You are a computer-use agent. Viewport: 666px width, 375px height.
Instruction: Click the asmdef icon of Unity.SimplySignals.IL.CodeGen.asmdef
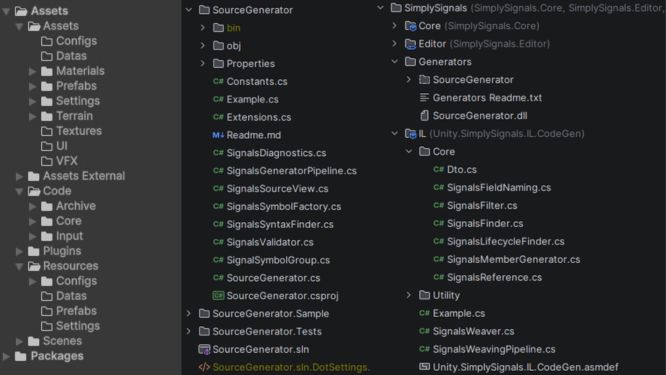pos(424,367)
